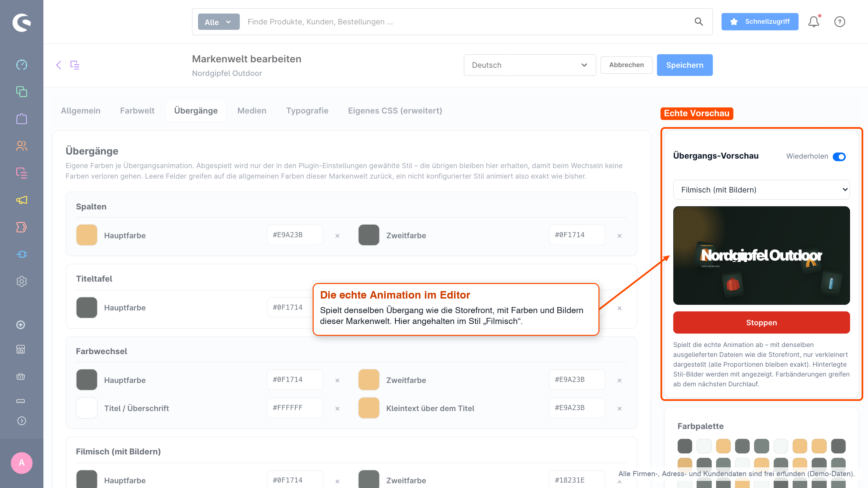Screen dimensions: 868x488
Task: Open Farbwechsel Kleintext über dem Titel swatch
Action: coord(369,408)
